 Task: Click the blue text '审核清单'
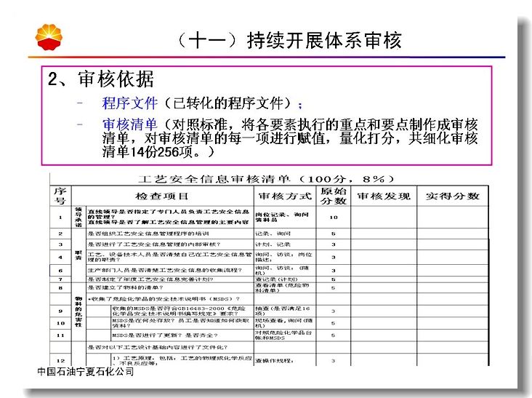(130, 124)
